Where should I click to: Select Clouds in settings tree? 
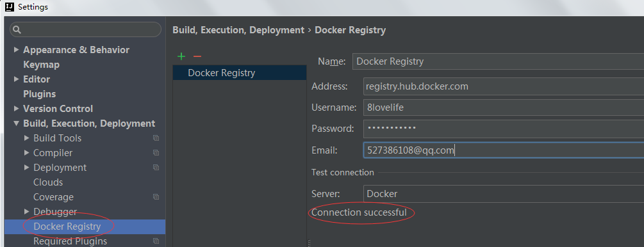48,182
